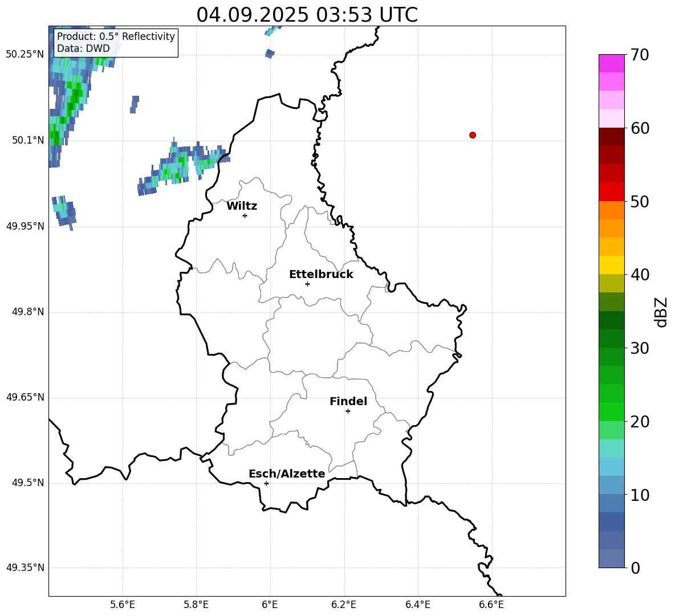Click the turquoise colorbar segment below 20

coord(612,448)
